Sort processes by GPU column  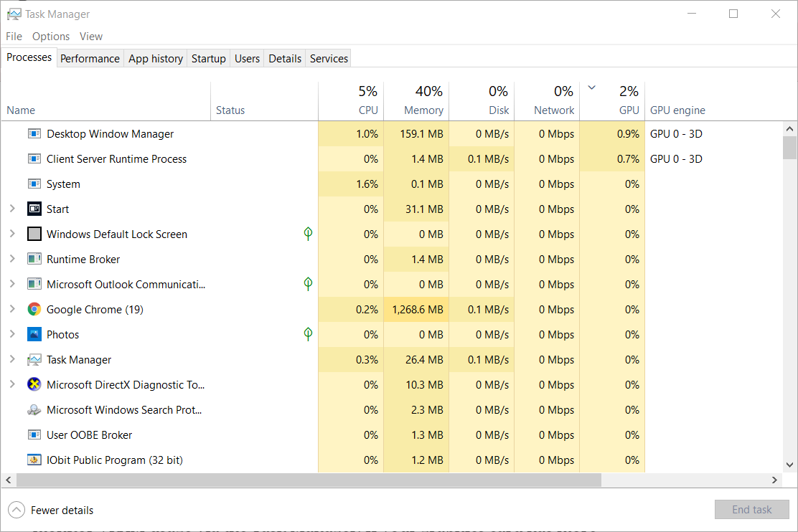(x=612, y=101)
